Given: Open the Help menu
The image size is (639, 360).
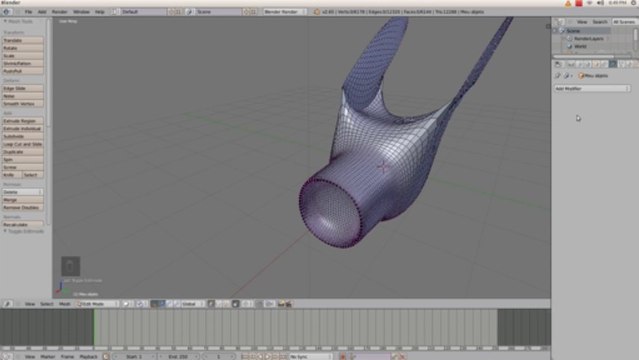Looking at the screenshot, I should coord(99,12).
